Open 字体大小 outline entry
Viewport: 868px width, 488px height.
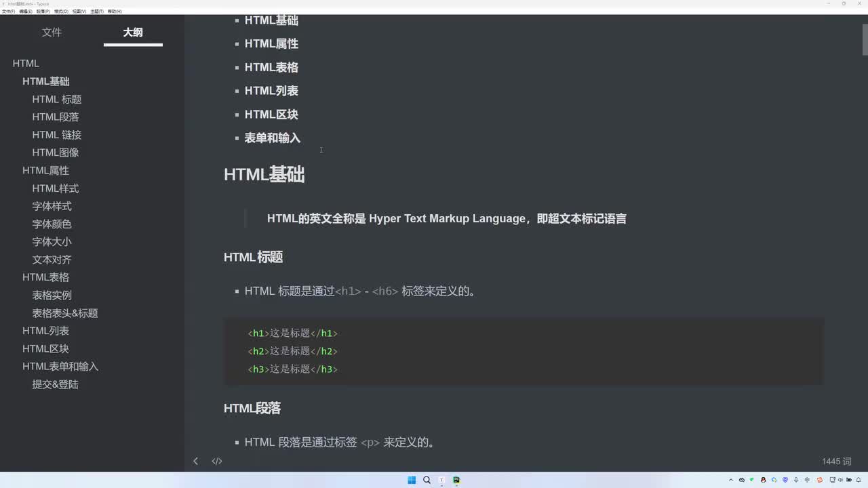tap(52, 241)
